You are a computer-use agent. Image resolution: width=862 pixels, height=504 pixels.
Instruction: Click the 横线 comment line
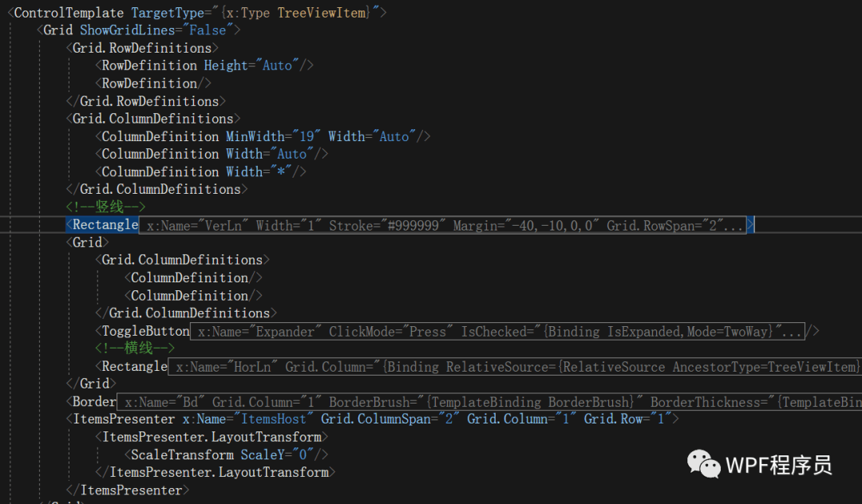pyautogui.click(x=135, y=348)
